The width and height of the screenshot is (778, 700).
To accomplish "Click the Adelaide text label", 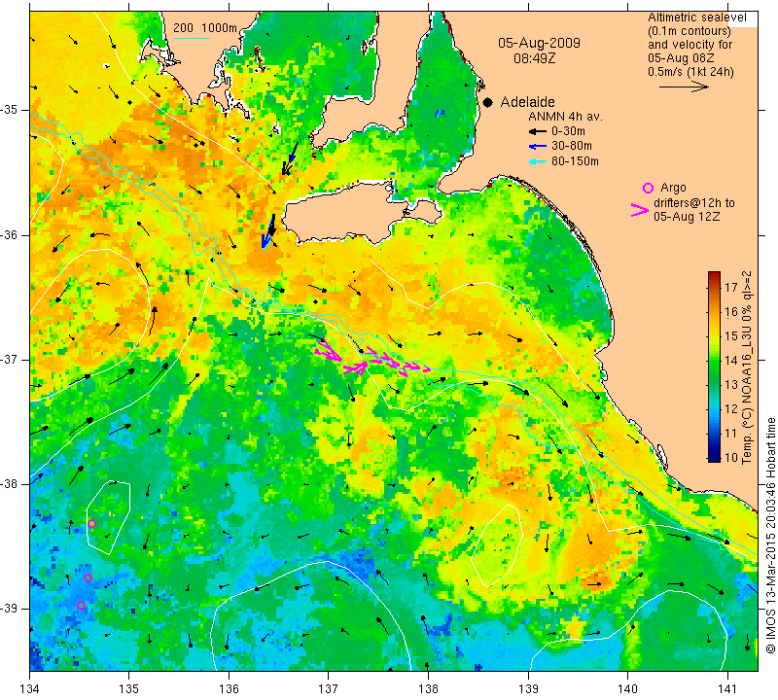I will (x=527, y=102).
